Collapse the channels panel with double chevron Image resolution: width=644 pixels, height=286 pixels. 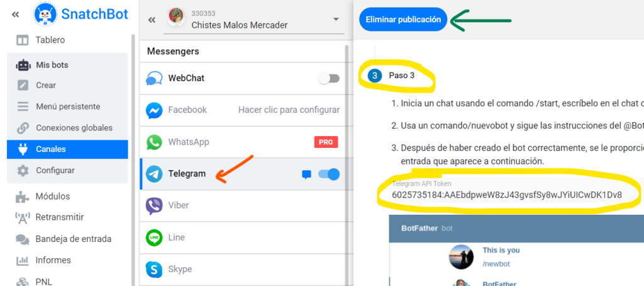[152, 20]
